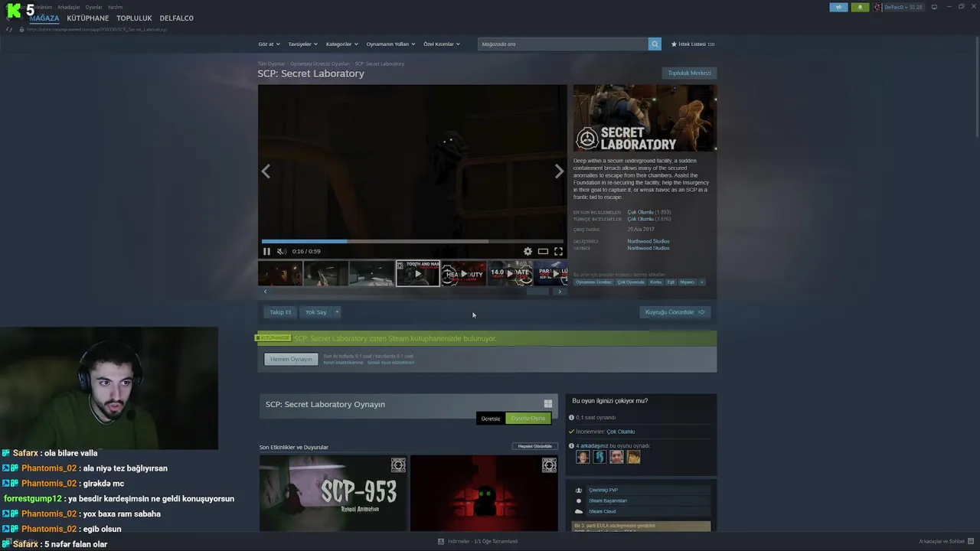The height and width of the screenshot is (551, 980).
Task: Expand the Göz at dropdown
Action: (x=269, y=44)
